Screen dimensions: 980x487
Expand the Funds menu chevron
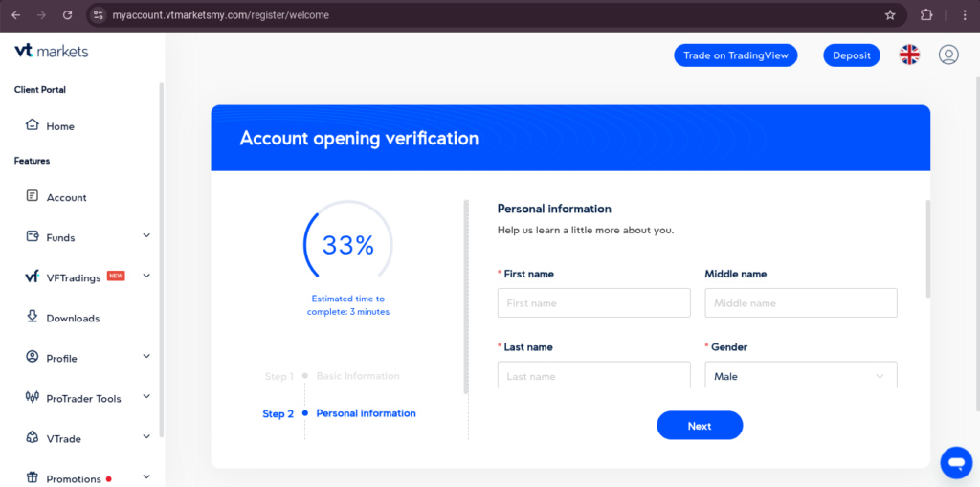coord(146,235)
